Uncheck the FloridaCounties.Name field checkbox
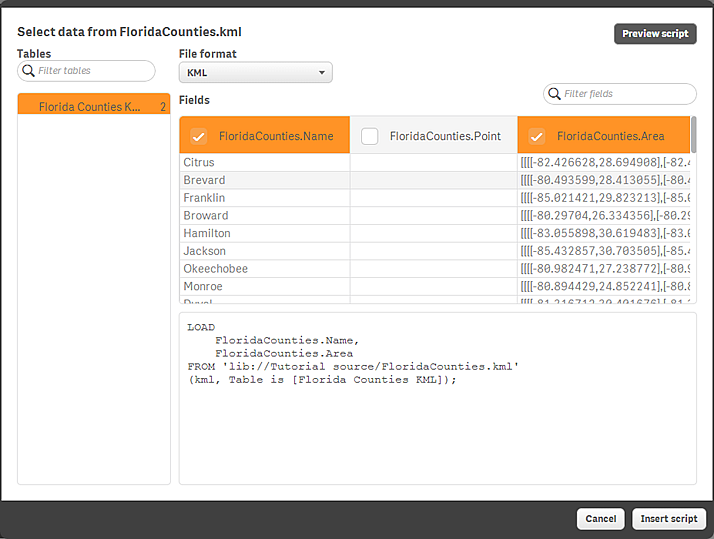 [199, 136]
